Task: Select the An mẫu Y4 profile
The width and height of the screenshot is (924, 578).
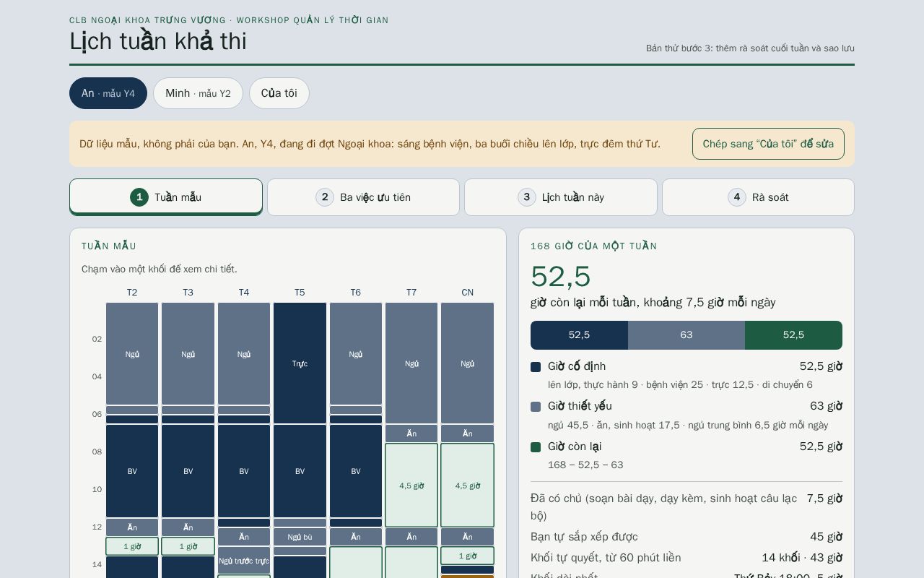Action: (108, 93)
